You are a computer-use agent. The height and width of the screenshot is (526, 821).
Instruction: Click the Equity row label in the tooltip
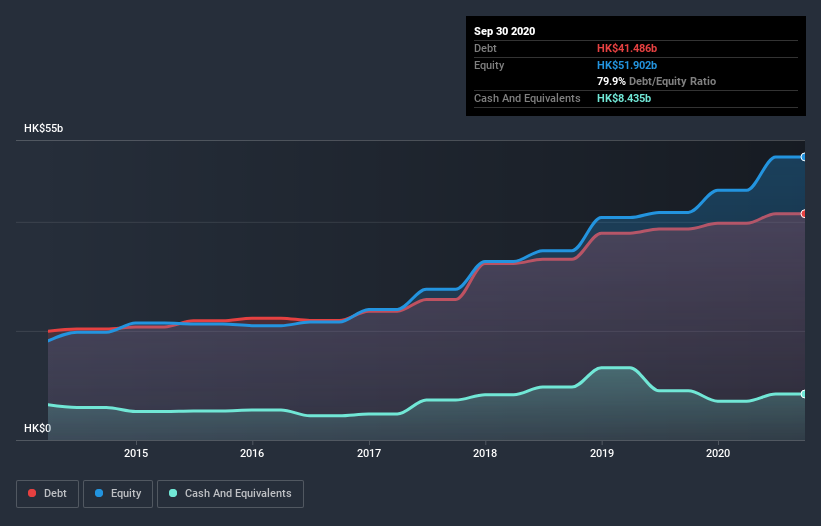(489, 65)
